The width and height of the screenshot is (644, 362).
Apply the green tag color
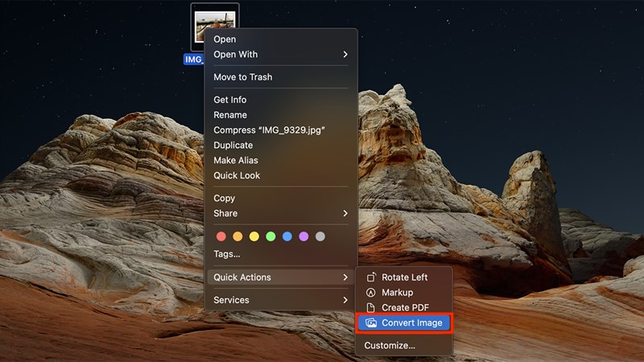click(270, 237)
